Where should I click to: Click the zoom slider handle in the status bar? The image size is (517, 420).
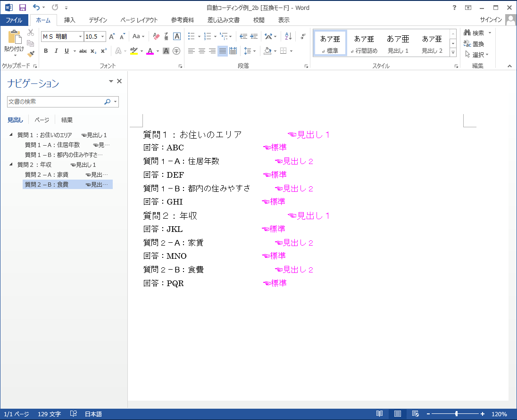(456, 414)
